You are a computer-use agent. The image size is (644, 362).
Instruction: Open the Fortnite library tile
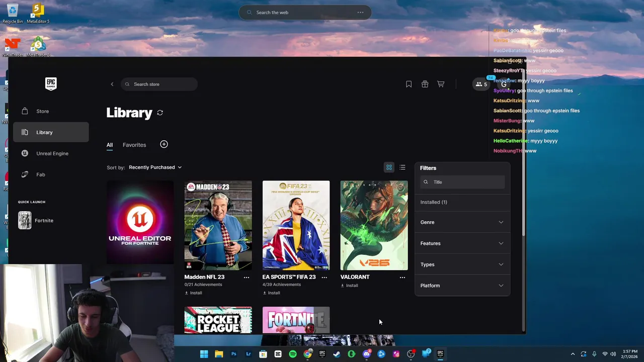(x=296, y=320)
